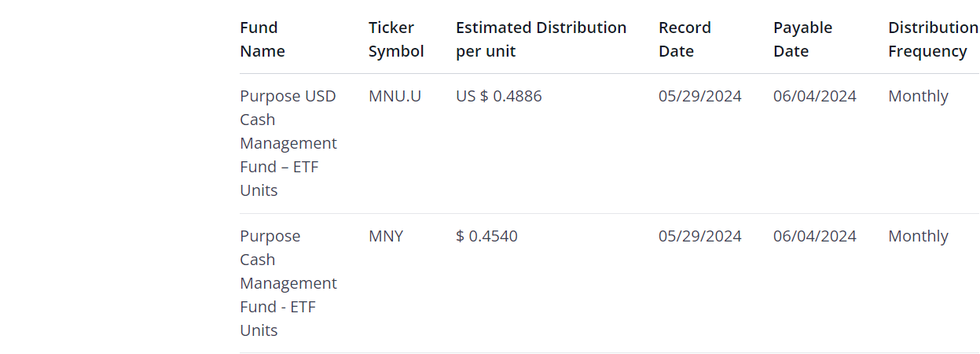980x354 pixels.
Task: Click the Purpose USD Cash Management Fund name
Action: pos(288,143)
